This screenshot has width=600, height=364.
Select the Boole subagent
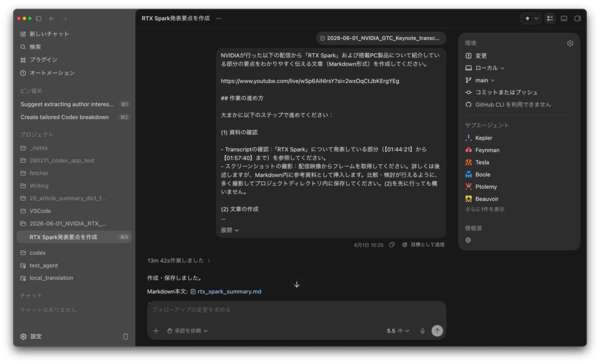tap(478, 175)
